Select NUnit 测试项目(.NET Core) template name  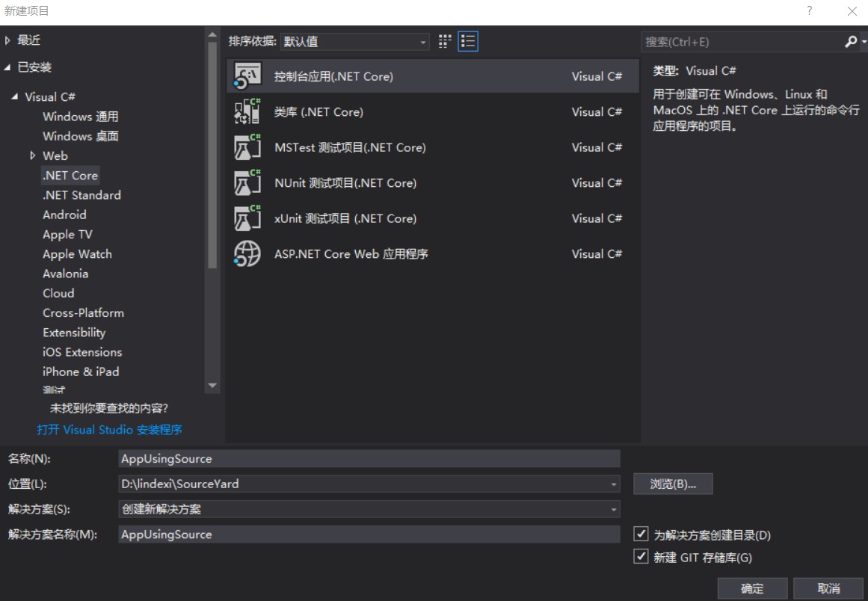(x=345, y=182)
